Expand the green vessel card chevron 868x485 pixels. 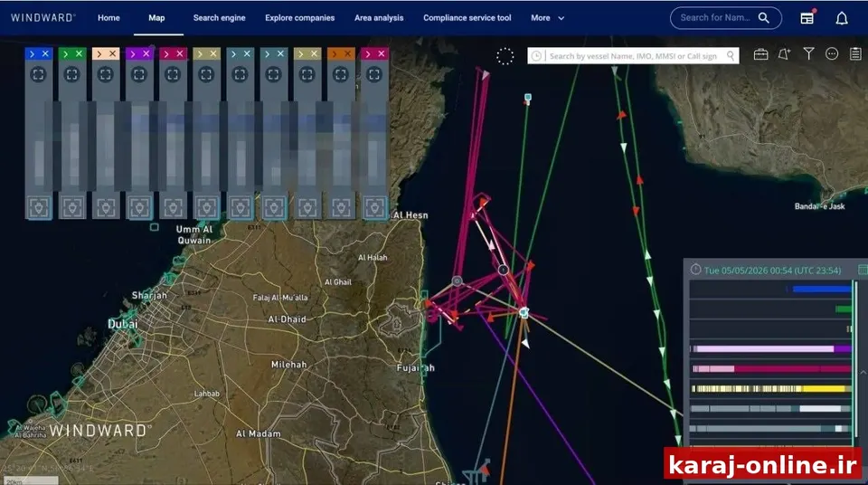tap(66, 53)
